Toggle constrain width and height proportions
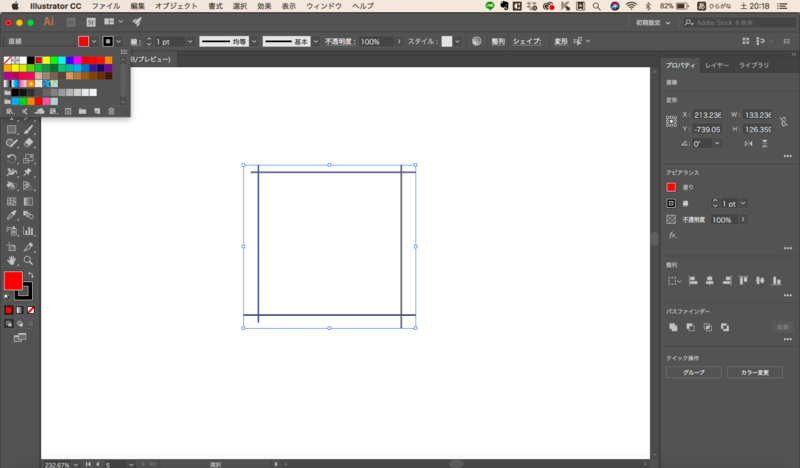800x468 pixels. point(784,122)
